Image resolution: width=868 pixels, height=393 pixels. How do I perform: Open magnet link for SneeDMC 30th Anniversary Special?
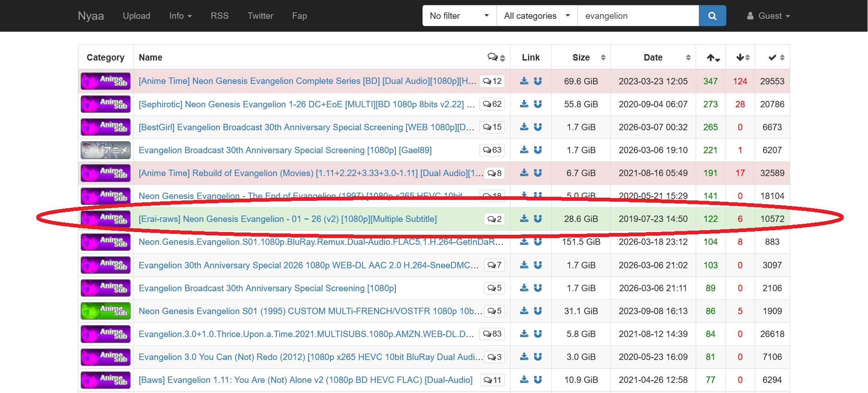538,265
